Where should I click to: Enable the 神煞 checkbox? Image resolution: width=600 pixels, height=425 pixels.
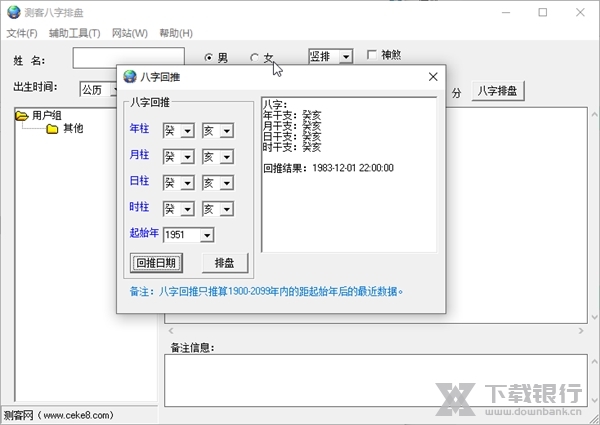pyautogui.click(x=371, y=55)
